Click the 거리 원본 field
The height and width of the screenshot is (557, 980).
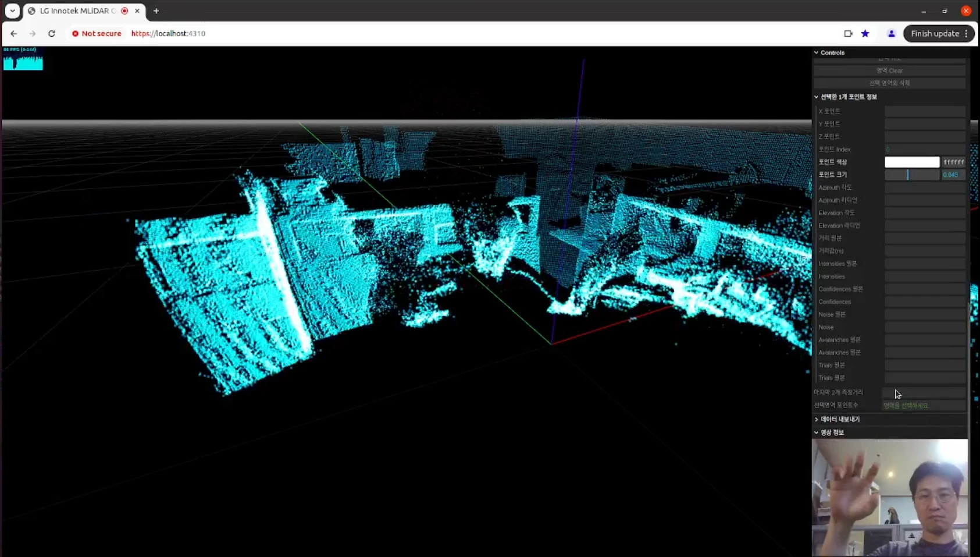(925, 238)
